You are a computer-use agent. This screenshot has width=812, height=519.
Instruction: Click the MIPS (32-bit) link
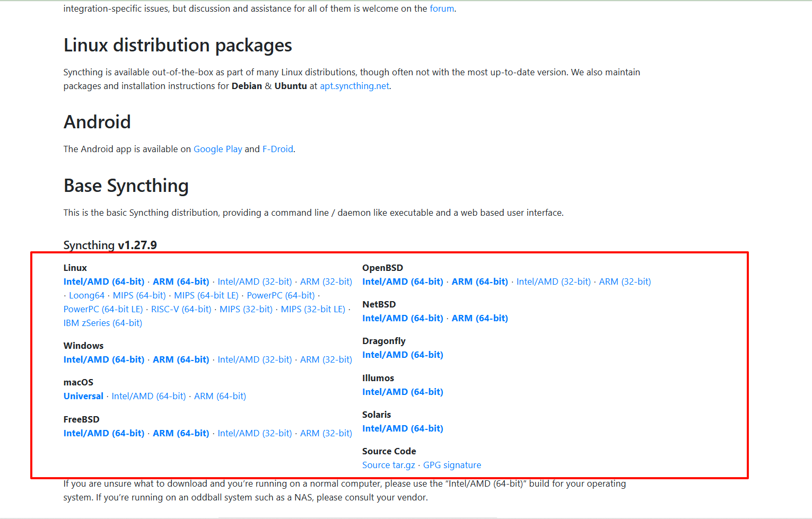[x=246, y=309]
